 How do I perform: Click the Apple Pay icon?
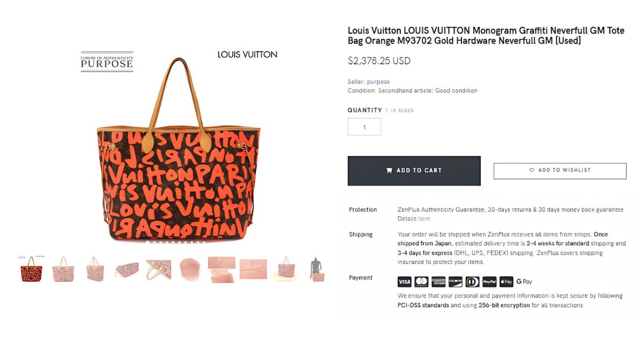click(506, 282)
